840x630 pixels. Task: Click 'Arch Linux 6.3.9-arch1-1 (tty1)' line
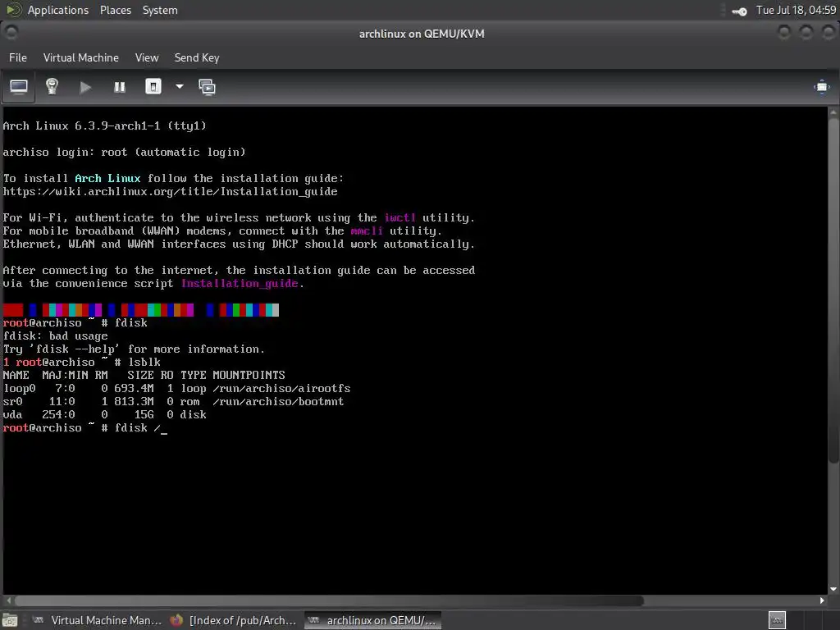click(x=104, y=126)
